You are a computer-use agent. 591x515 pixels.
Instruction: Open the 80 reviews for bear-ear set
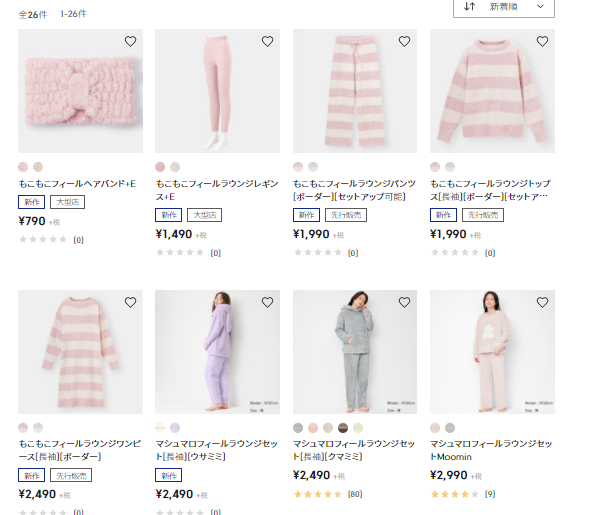pyautogui.click(x=355, y=494)
